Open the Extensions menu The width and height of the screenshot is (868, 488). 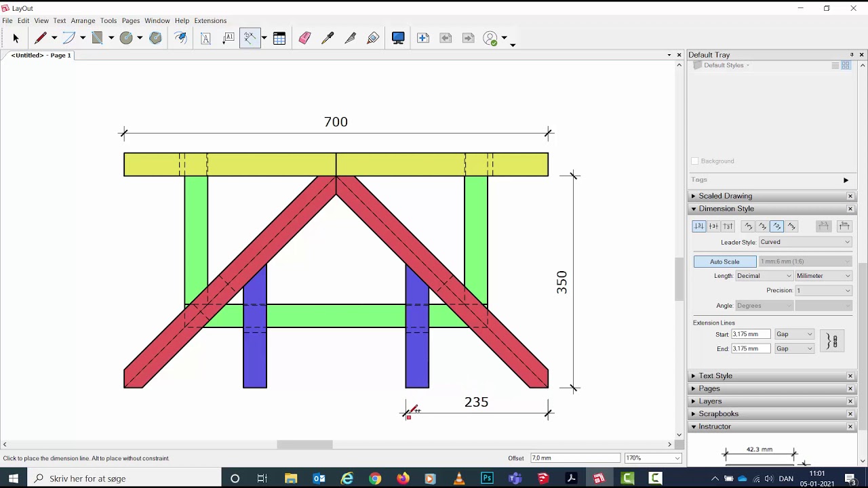[x=210, y=20]
